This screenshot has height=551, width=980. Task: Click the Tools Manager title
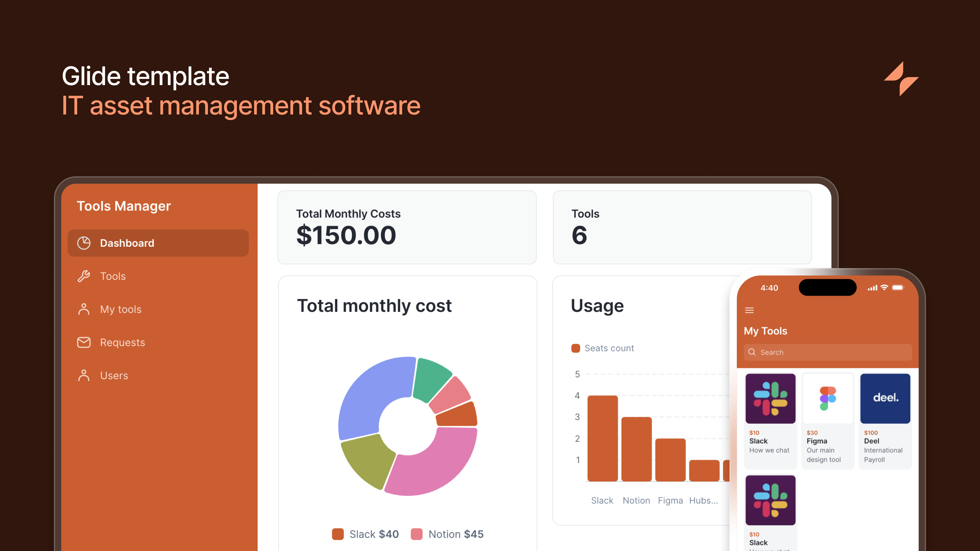(x=124, y=206)
